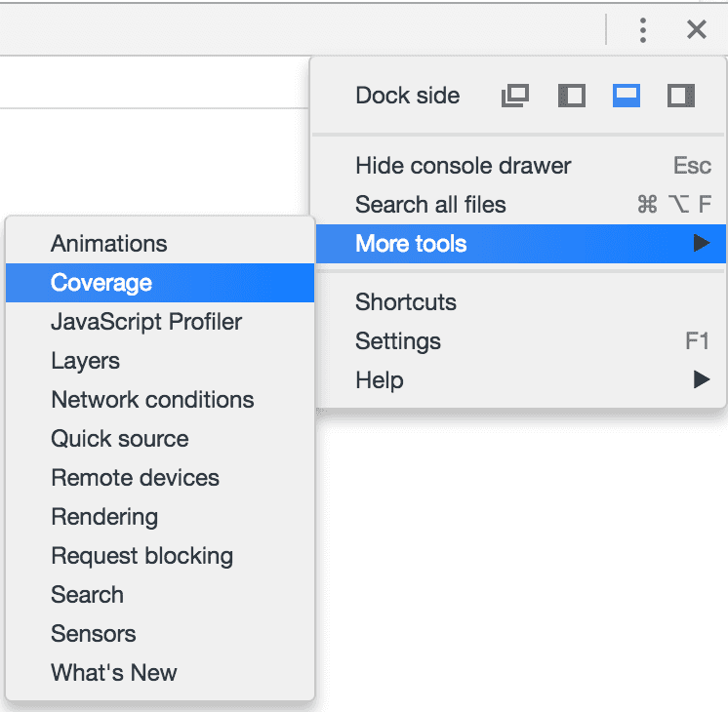
Task: Dock DevTools to the right side
Action: [680, 96]
